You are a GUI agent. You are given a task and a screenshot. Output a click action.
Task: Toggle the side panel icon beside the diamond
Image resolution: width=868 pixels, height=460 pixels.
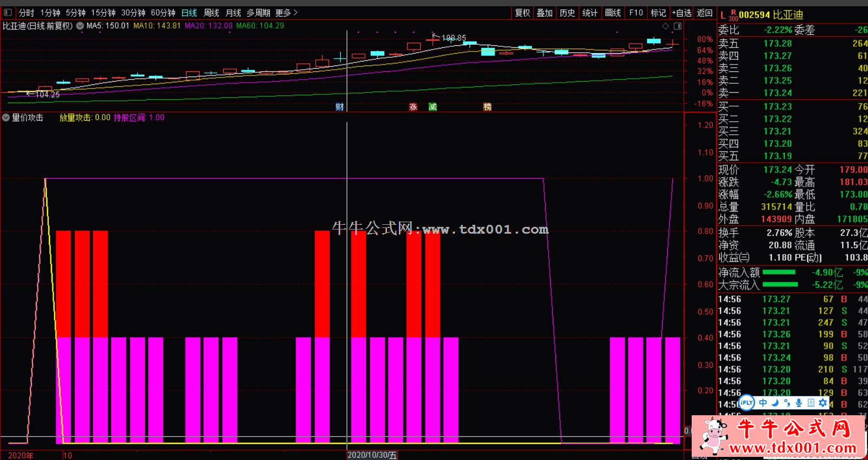pos(678,26)
